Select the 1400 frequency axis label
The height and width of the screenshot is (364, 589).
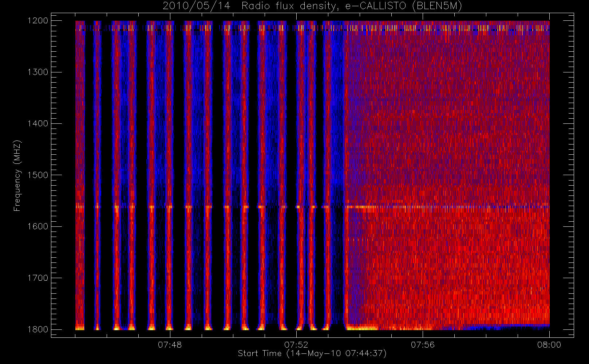click(x=38, y=123)
